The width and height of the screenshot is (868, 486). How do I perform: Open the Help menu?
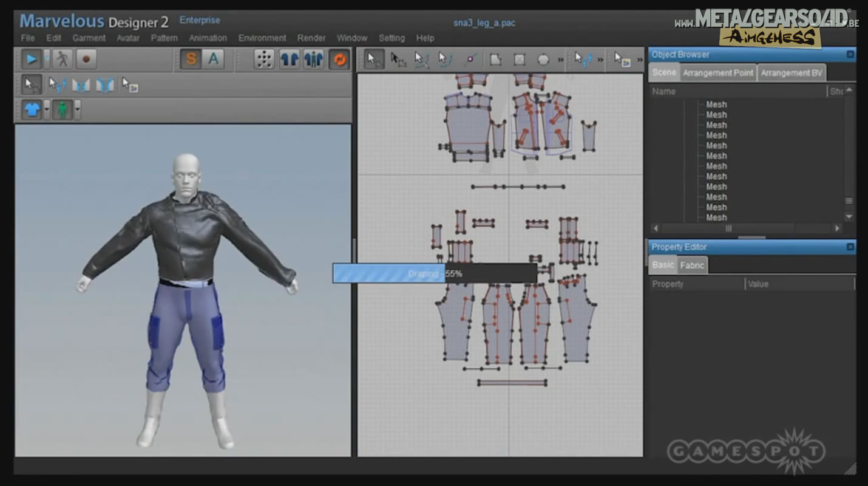coord(426,38)
